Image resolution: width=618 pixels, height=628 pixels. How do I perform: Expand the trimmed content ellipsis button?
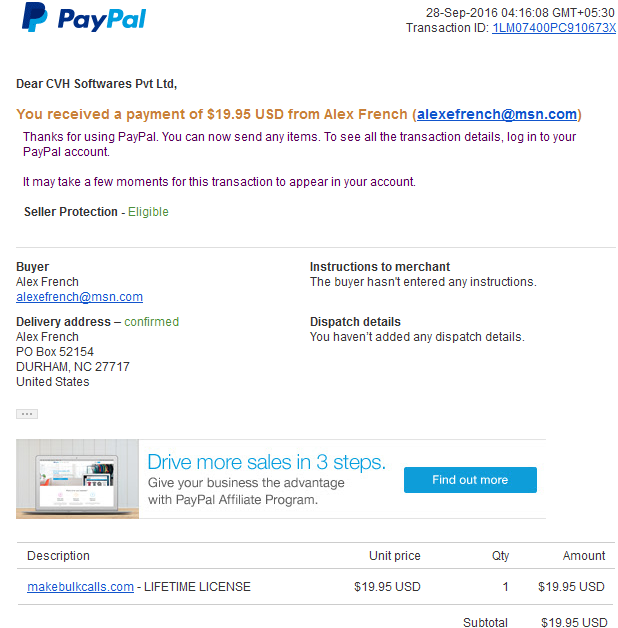point(27,414)
